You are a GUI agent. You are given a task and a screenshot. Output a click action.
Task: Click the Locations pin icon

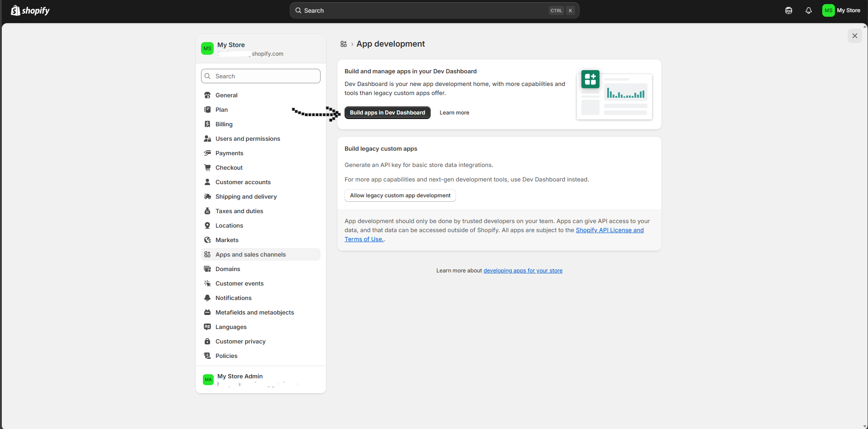point(207,225)
